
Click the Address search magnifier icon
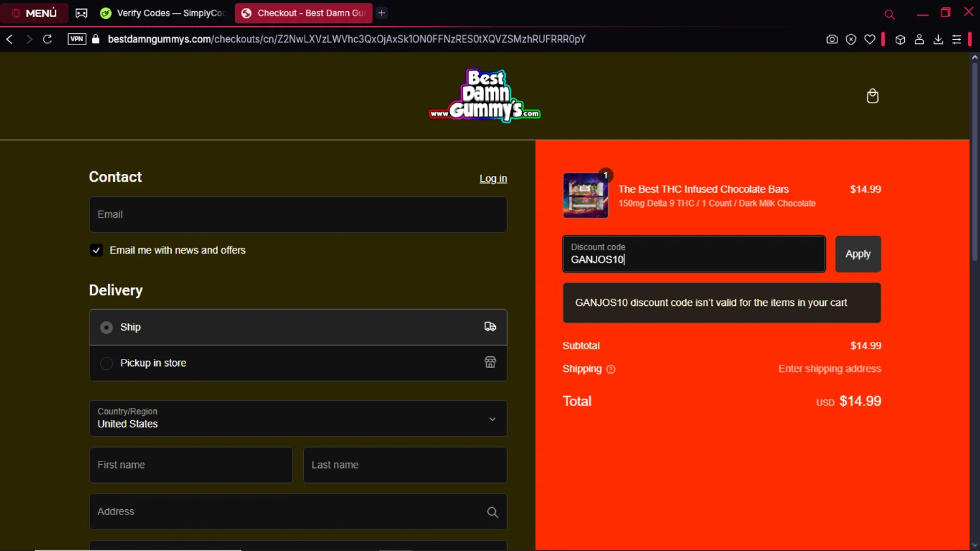(493, 512)
